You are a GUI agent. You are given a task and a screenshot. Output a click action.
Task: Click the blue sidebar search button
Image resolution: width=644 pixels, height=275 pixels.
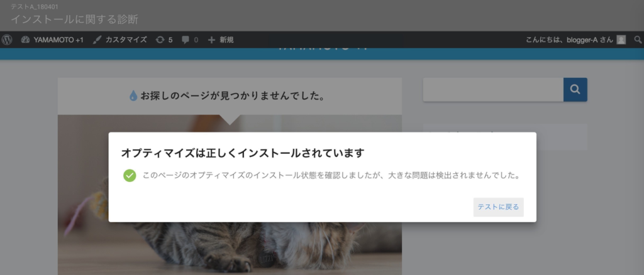click(x=575, y=89)
